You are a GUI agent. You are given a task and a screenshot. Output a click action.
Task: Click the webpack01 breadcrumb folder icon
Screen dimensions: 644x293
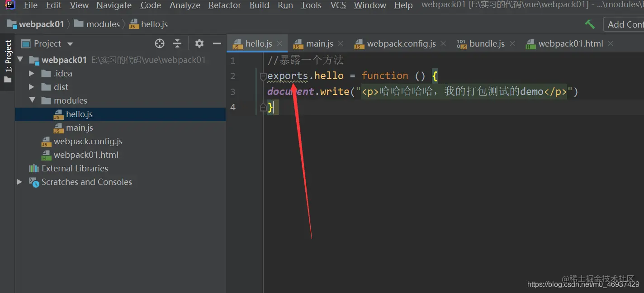[12, 24]
